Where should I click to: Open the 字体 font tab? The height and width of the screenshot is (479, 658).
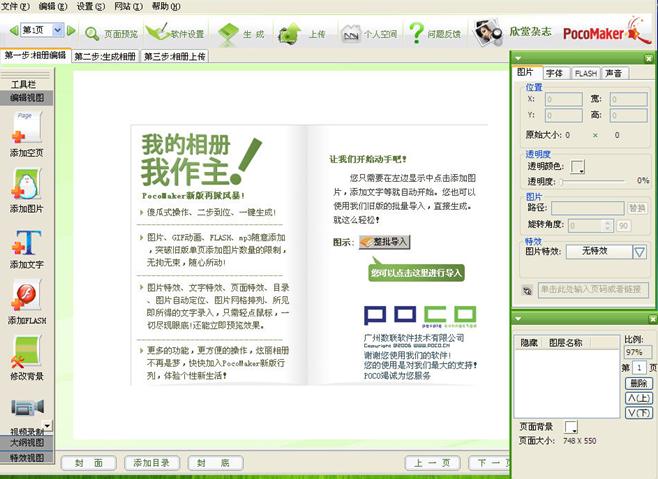(x=556, y=73)
